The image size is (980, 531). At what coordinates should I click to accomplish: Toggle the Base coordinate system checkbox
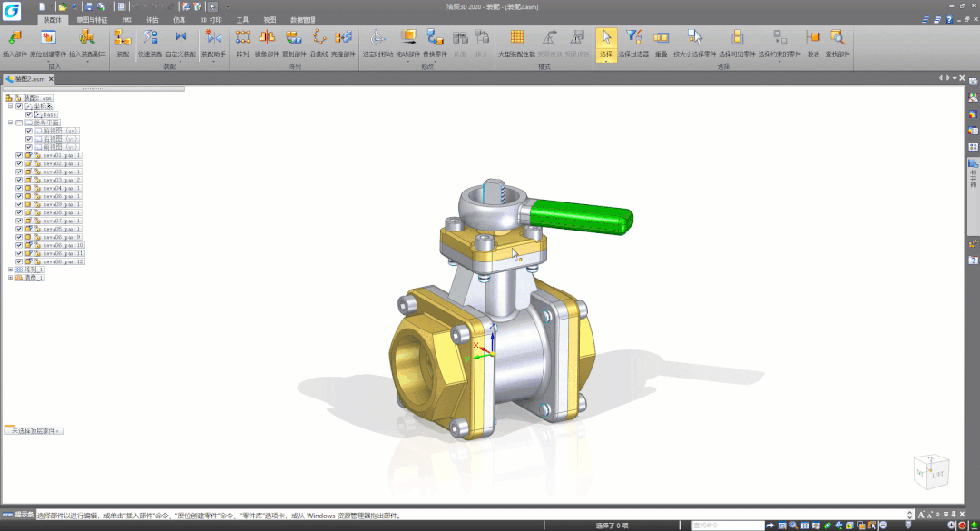pyautogui.click(x=29, y=114)
